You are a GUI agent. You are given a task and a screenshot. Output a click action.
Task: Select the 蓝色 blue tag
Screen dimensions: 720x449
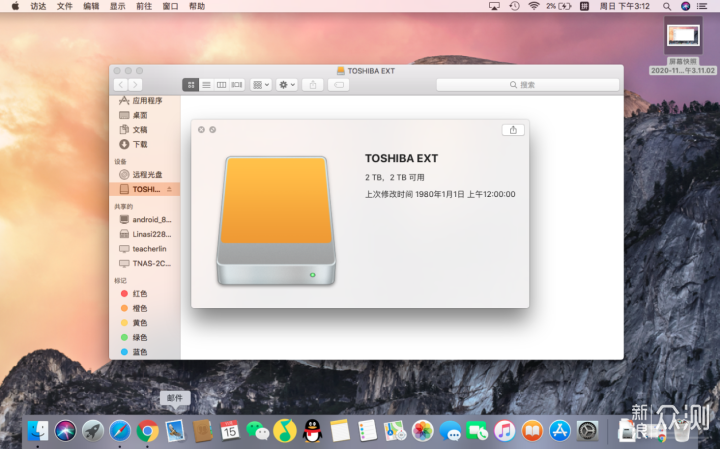click(x=145, y=352)
